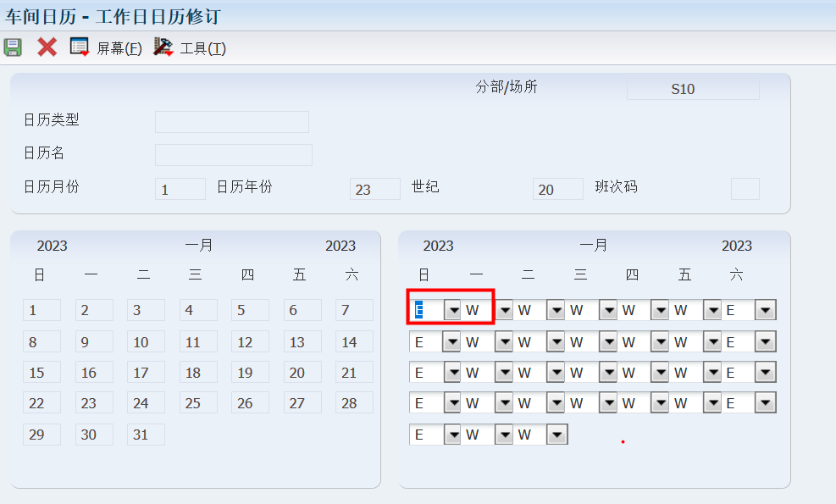Screen dimensions: 836x504
Task: Click the 分部/场所 field showing S10
Action: tap(692, 89)
